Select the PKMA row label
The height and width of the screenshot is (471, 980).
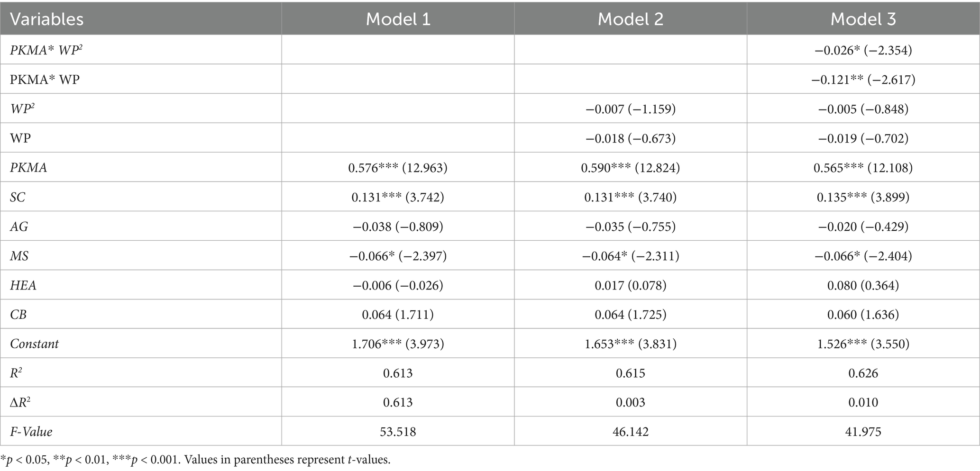[x=28, y=168]
